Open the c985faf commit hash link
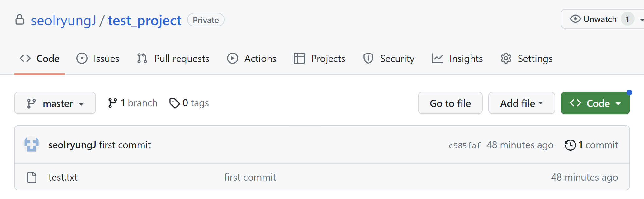This screenshot has height=199, width=644. coord(465,145)
